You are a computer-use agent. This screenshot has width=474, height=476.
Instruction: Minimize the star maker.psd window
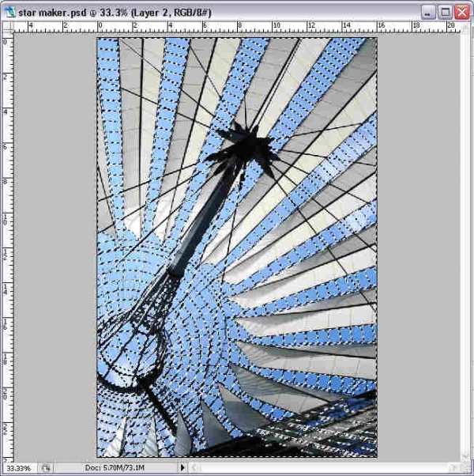click(428, 13)
